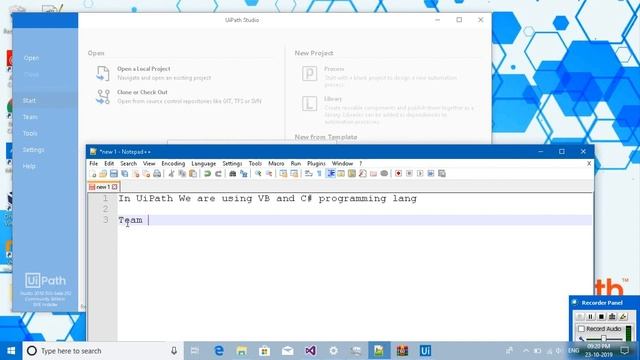Click into line 1 text in the editor
Viewport: 640px width, 360px height.
(x=267, y=199)
